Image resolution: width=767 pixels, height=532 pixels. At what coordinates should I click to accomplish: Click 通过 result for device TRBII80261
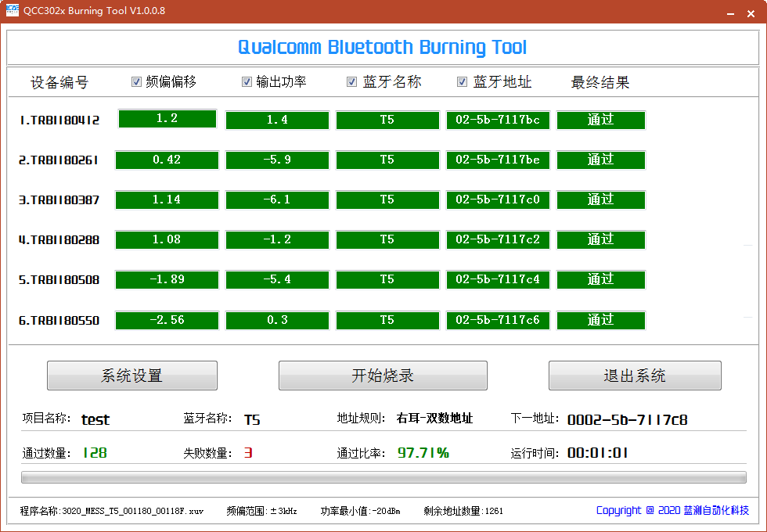coord(601,160)
